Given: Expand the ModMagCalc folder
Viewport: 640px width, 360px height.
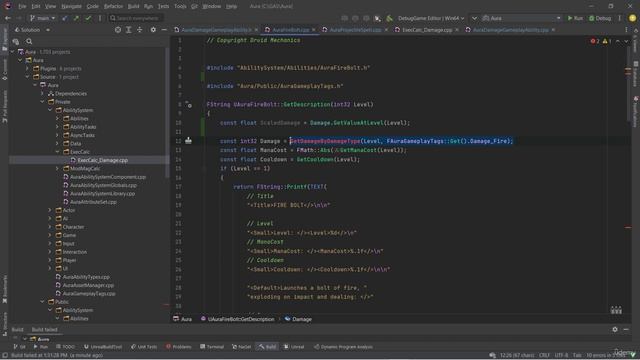Looking at the screenshot, I should (x=58, y=169).
